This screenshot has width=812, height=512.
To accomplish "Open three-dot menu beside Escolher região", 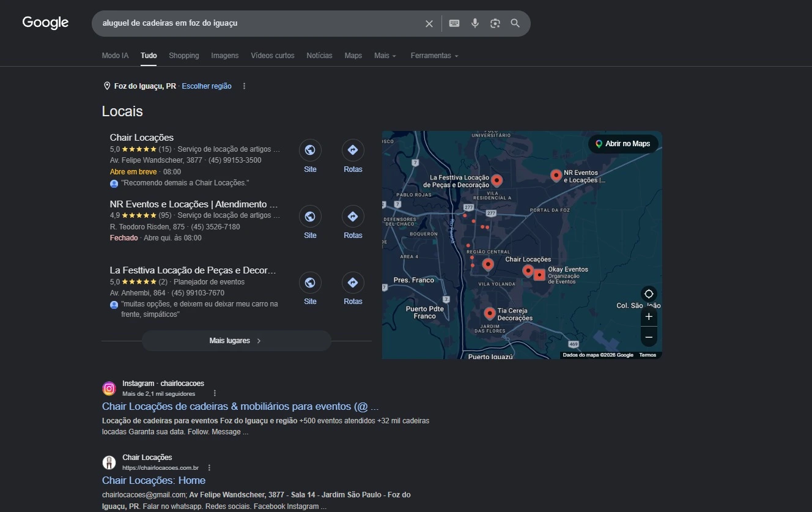I will pyautogui.click(x=244, y=86).
